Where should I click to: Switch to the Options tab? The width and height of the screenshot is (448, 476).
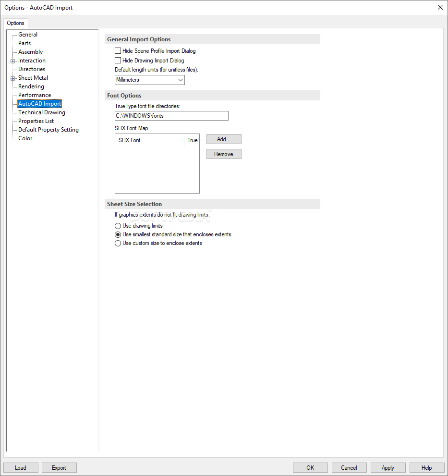(x=15, y=23)
